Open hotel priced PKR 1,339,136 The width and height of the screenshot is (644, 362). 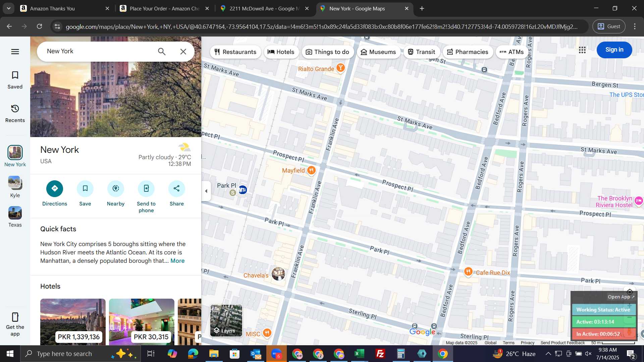pos(73,322)
